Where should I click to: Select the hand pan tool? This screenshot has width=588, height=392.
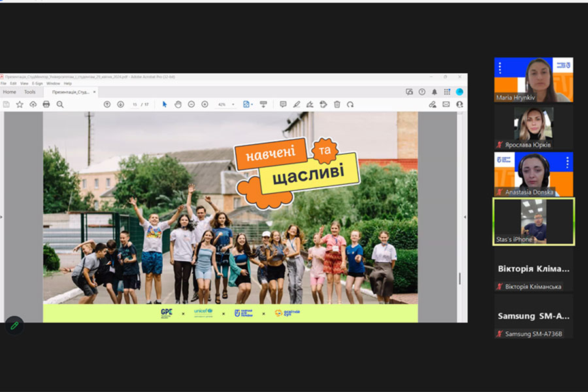(x=178, y=105)
